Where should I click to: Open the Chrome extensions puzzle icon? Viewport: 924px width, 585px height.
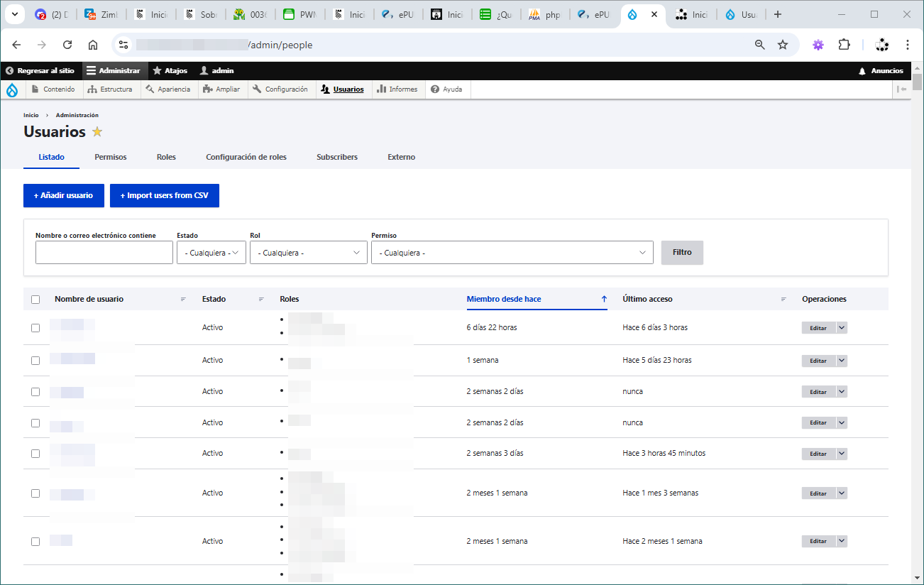point(844,45)
